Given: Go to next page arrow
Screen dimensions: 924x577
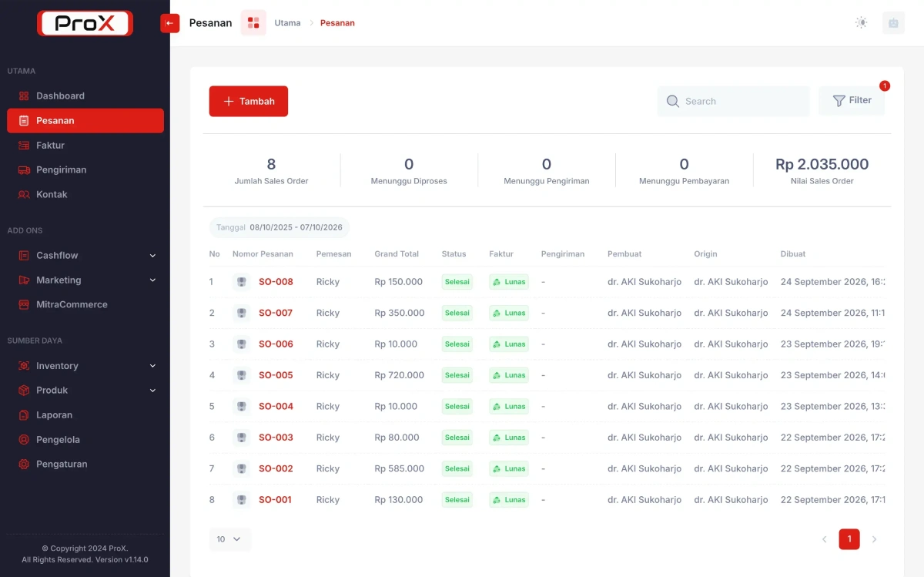Looking at the screenshot, I should (874, 539).
